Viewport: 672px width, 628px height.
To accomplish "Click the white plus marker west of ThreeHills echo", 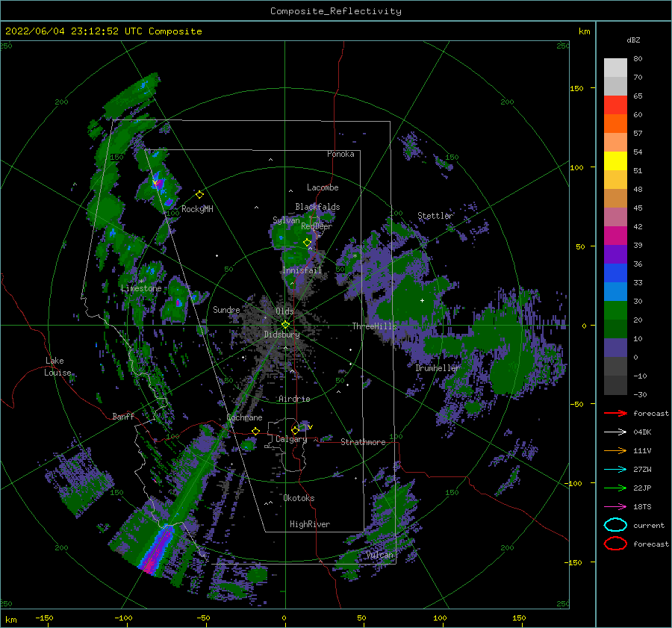I will pos(422,300).
